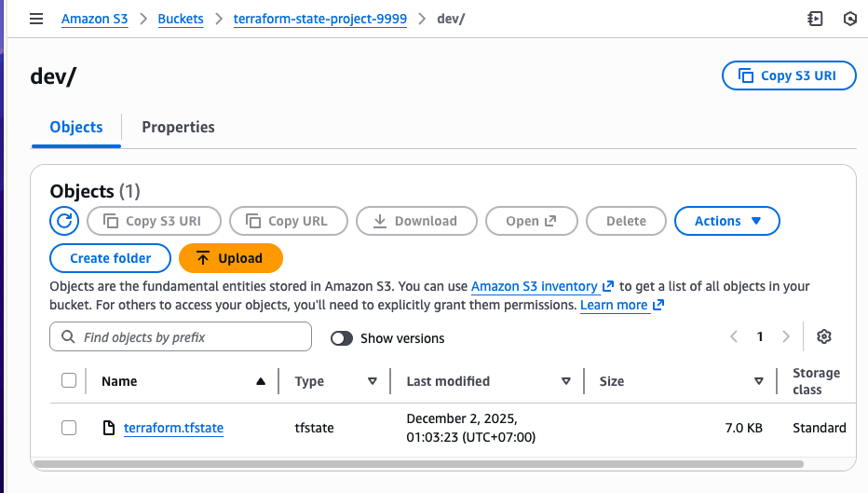
Task: Click the refresh objects icon
Action: [x=64, y=221]
